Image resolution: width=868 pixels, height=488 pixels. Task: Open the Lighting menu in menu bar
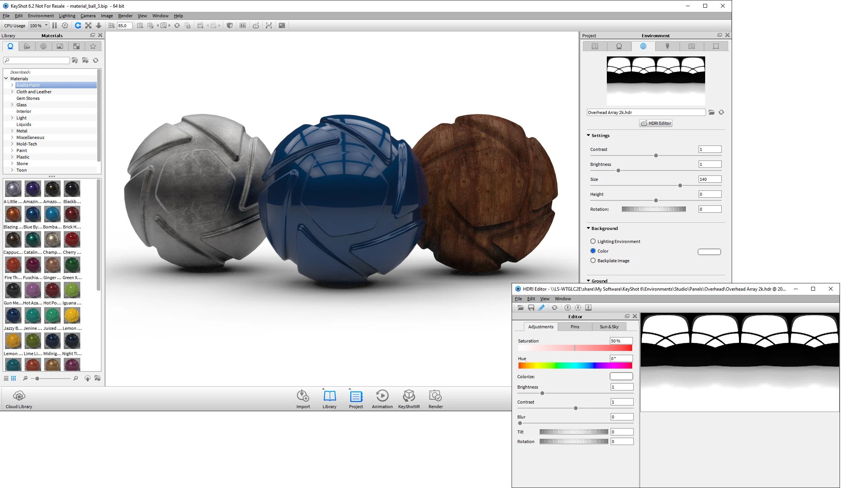(x=66, y=15)
